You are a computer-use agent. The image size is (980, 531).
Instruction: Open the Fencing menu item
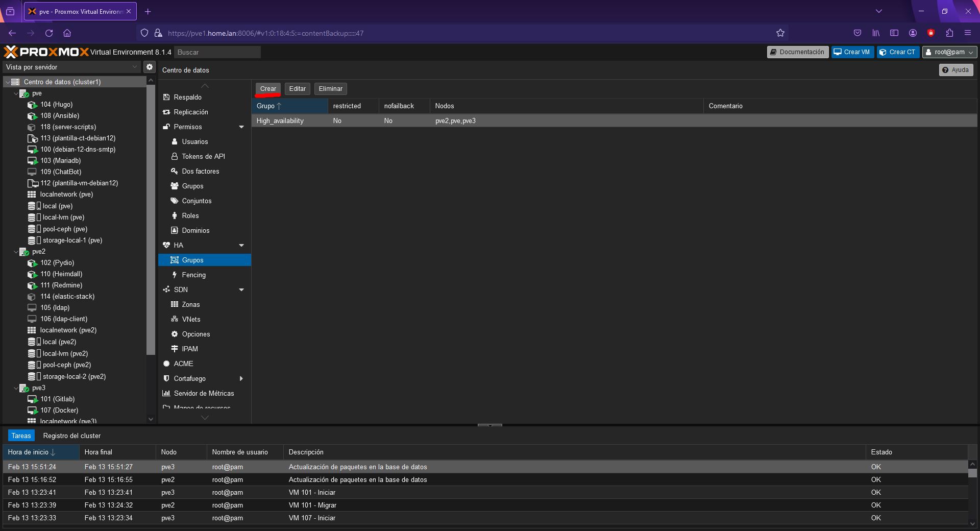click(205, 275)
